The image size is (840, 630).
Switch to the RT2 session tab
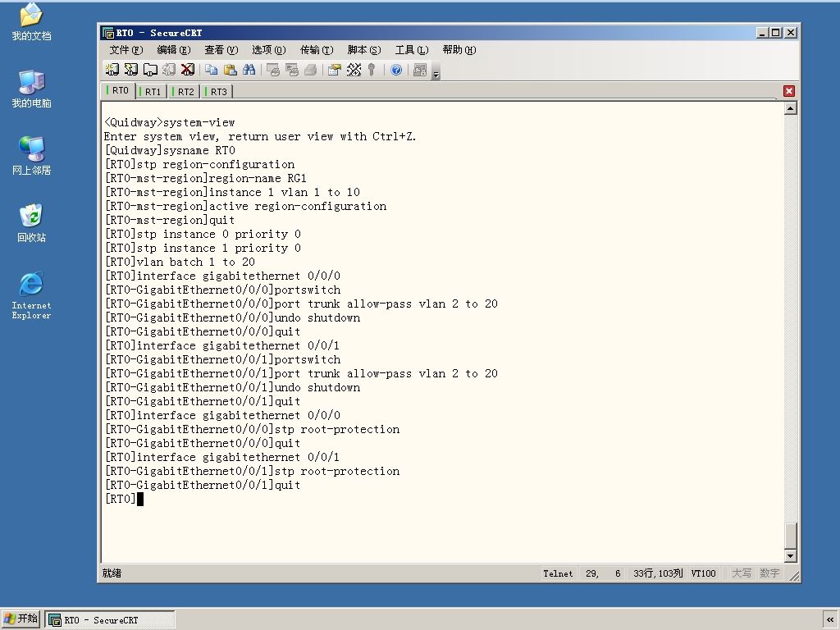coord(185,92)
